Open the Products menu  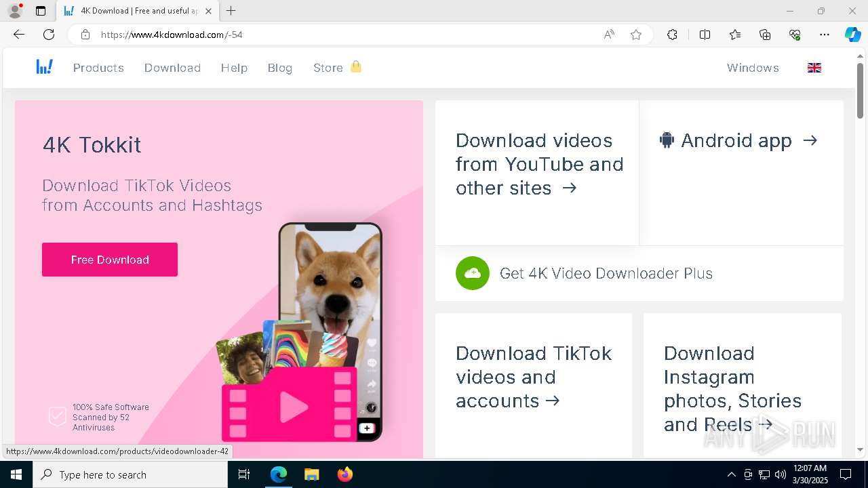[98, 68]
